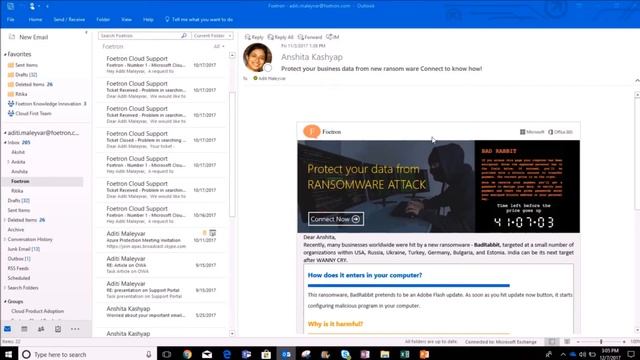Collapse the Favorites section
This screenshot has width=640, height=360.
pyautogui.click(x=5, y=54)
